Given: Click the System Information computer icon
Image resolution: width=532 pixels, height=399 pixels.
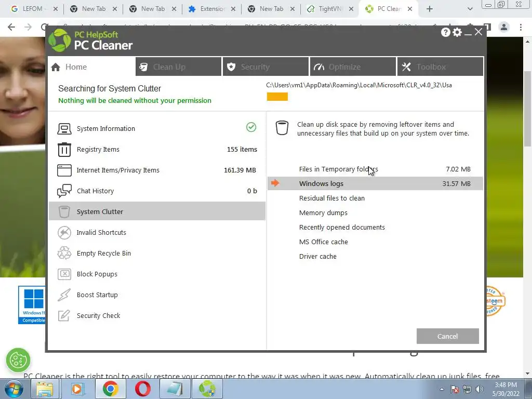Looking at the screenshot, I should pos(64,129).
